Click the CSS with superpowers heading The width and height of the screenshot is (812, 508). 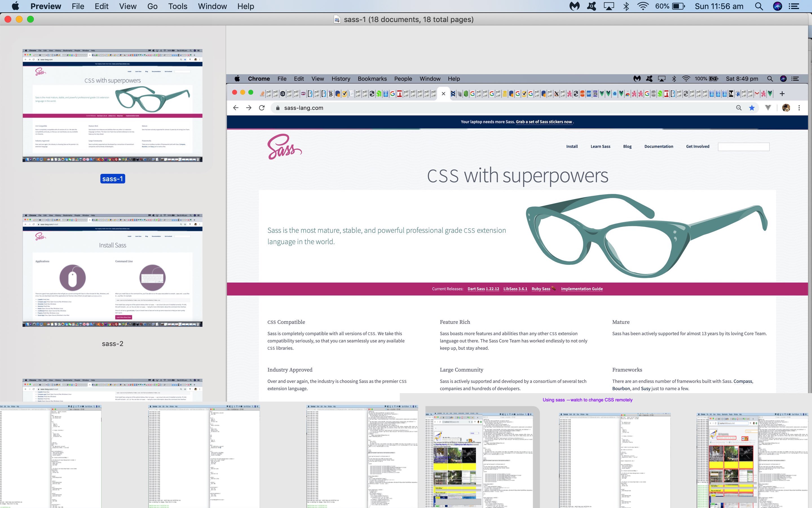517,175
